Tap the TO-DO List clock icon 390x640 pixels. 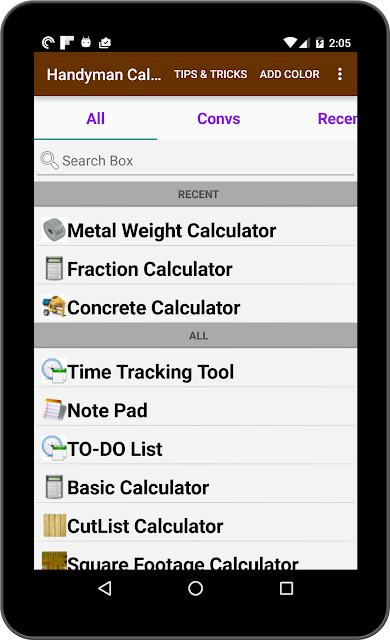pyautogui.click(x=54, y=448)
